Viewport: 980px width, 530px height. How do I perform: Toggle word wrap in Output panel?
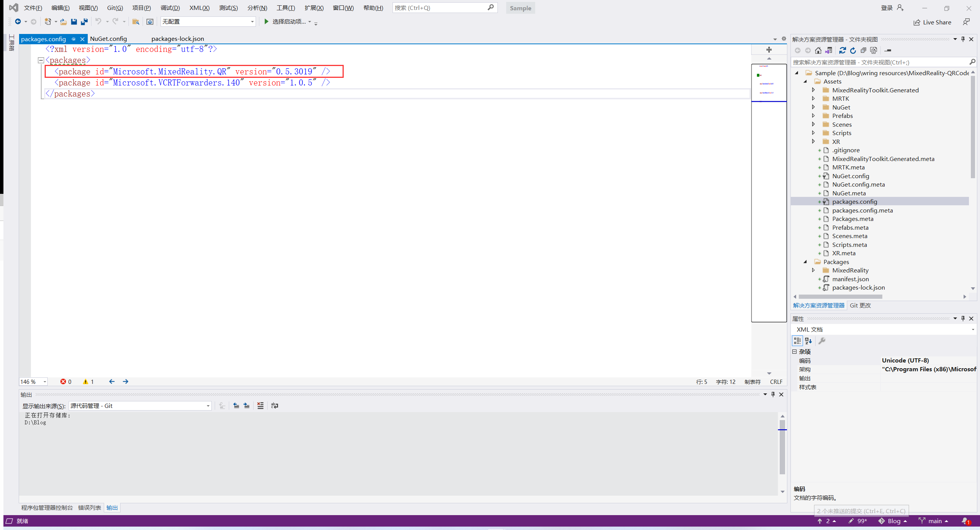tap(274, 406)
